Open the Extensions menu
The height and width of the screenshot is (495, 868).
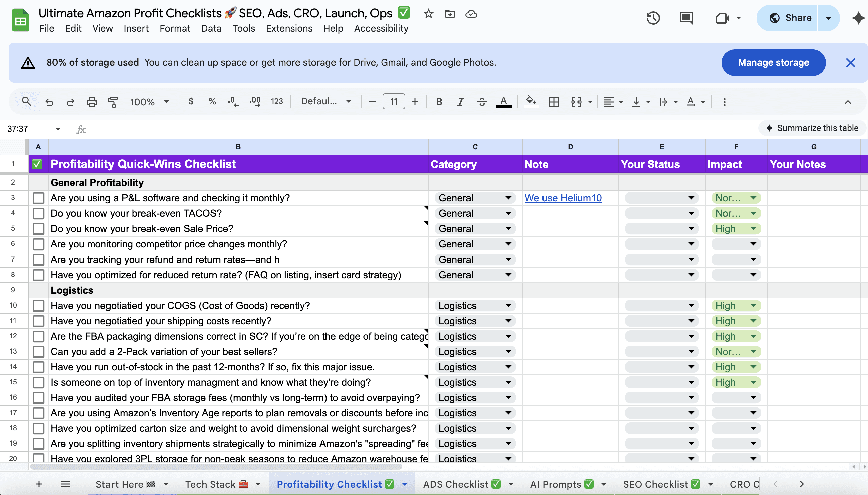pos(289,29)
